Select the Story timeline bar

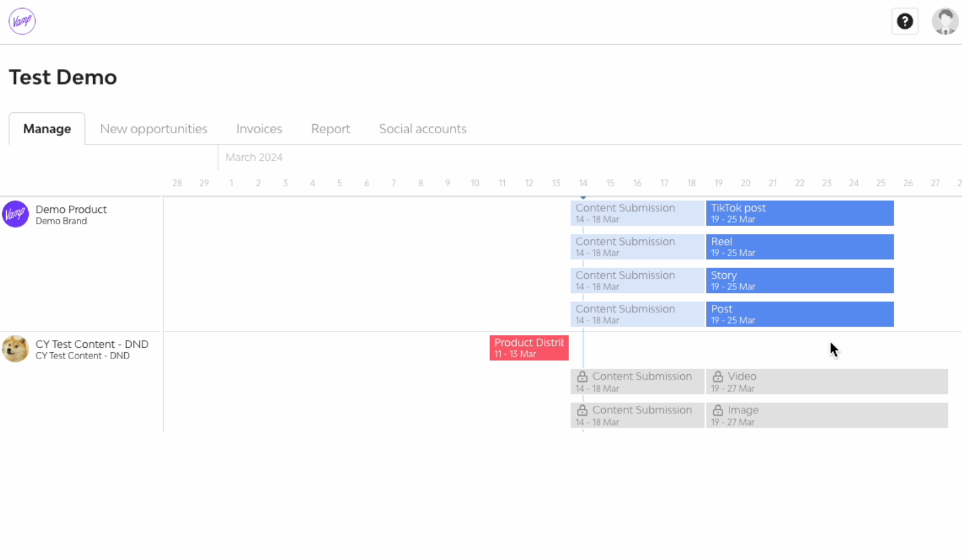800,281
